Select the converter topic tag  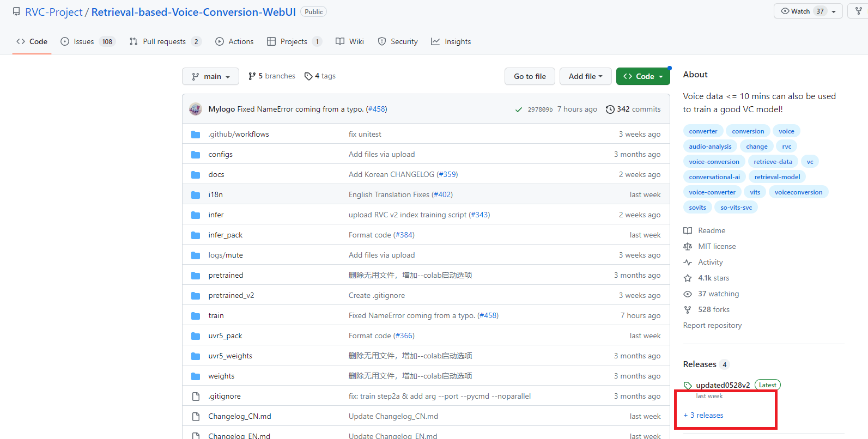coord(703,131)
